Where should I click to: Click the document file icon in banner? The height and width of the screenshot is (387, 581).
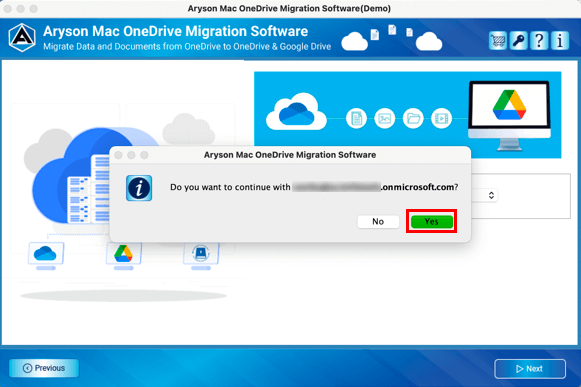coord(356,118)
